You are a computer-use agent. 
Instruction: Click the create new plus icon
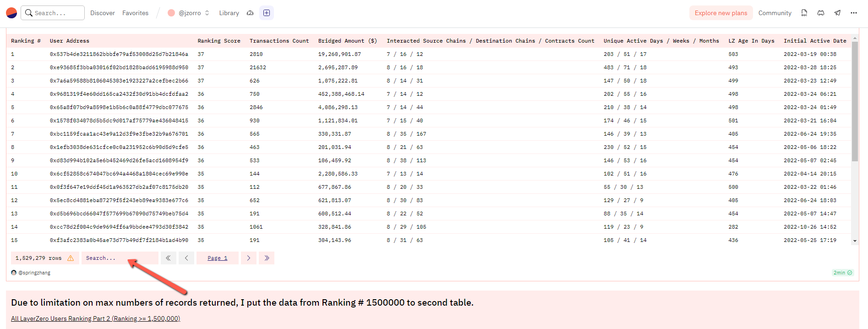pyautogui.click(x=267, y=13)
